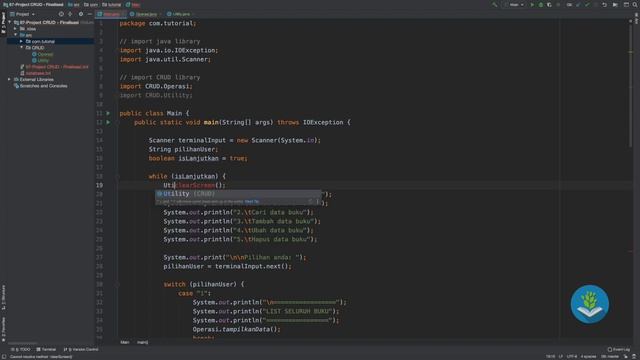
Task: Click the main() breadcrumb at editor bottom
Action: click(142, 342)
